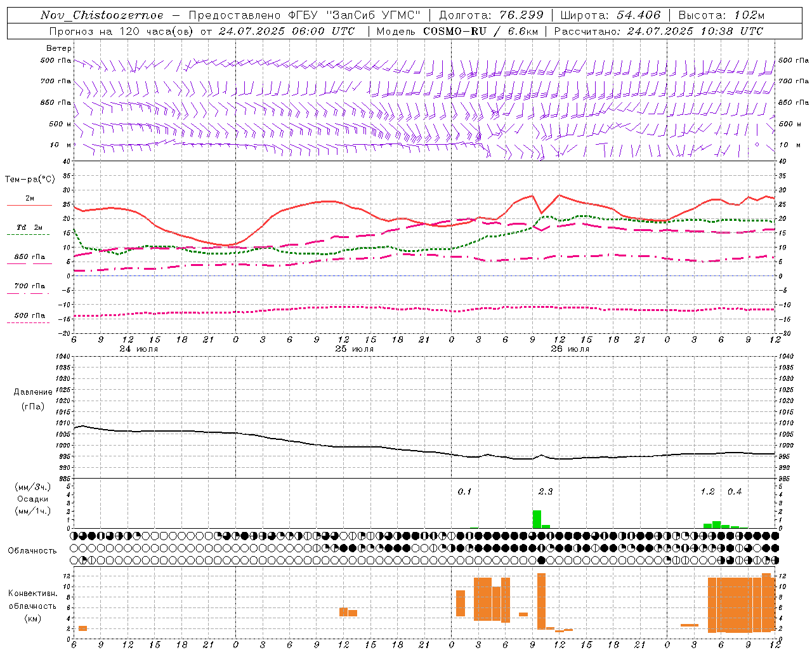This screenshot has height=650, width=812.
Task: Click the Ветер panel label
Action: (x=59, y=48)
